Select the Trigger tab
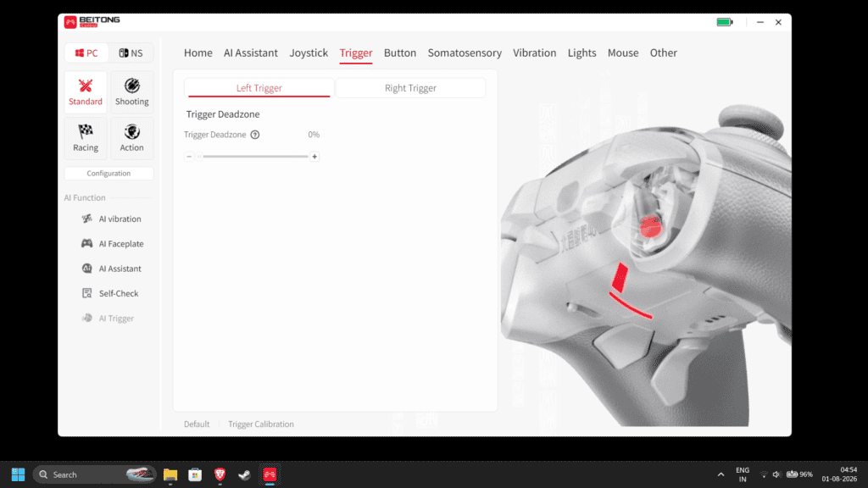This screenshot has width=868, height=488. (356, 53)
